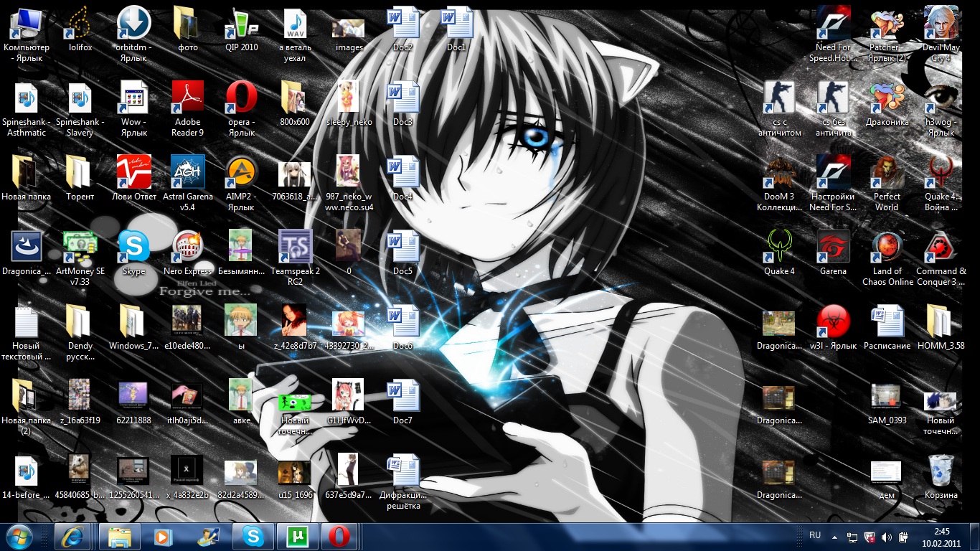The height and width of the screenshot is (551, 980).
Task: Open the Doc5 Word document
Action: click(402, 247)
